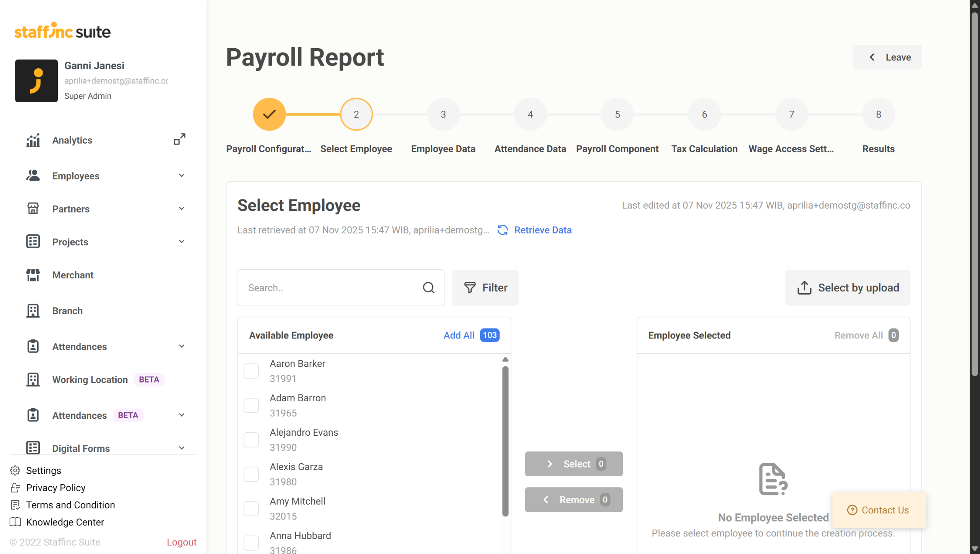Select the Amy Mitchell checkbox
The image size is (980, 554).
[x=251, y=508]
